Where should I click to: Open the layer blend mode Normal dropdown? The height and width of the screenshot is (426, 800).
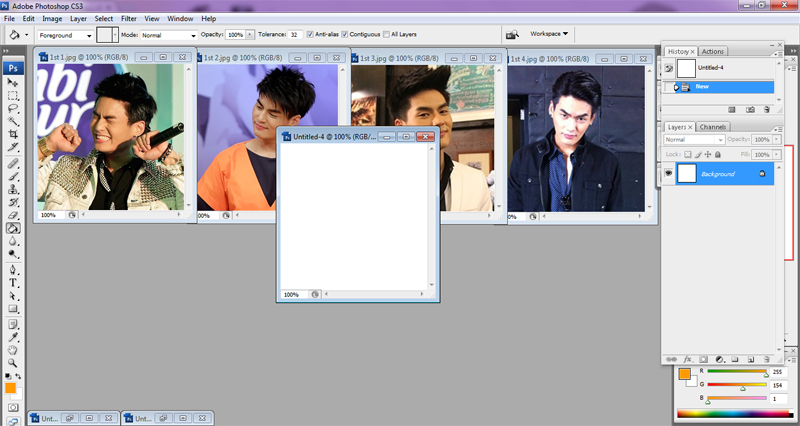(x=694, y=139)
